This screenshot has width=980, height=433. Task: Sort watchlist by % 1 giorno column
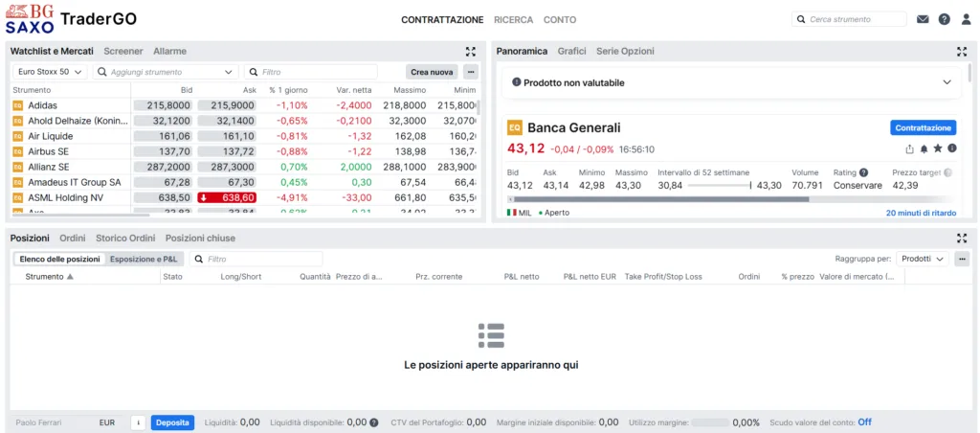288,90
